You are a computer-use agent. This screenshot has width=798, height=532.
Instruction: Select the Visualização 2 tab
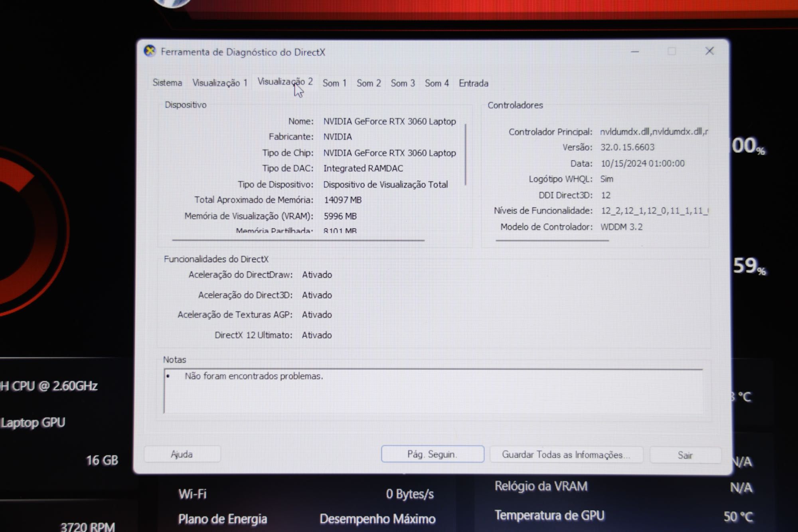[x=285, y=82]
